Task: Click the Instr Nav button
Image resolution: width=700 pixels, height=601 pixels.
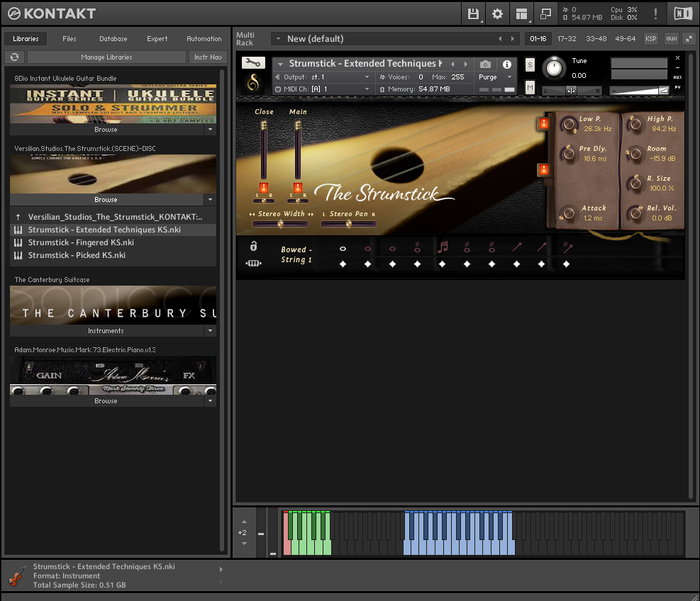Action: click(x=208, y=57)
